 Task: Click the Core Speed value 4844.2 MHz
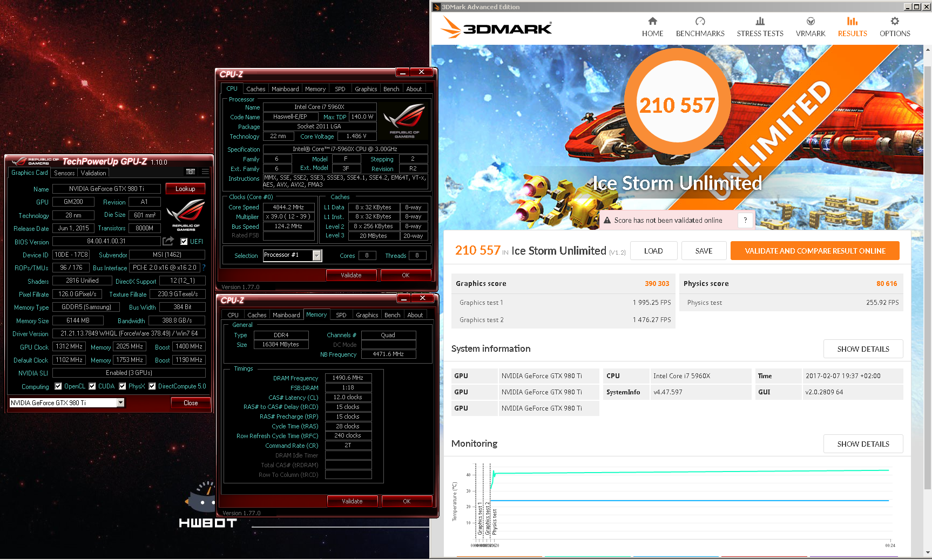[x=288, y=207]
